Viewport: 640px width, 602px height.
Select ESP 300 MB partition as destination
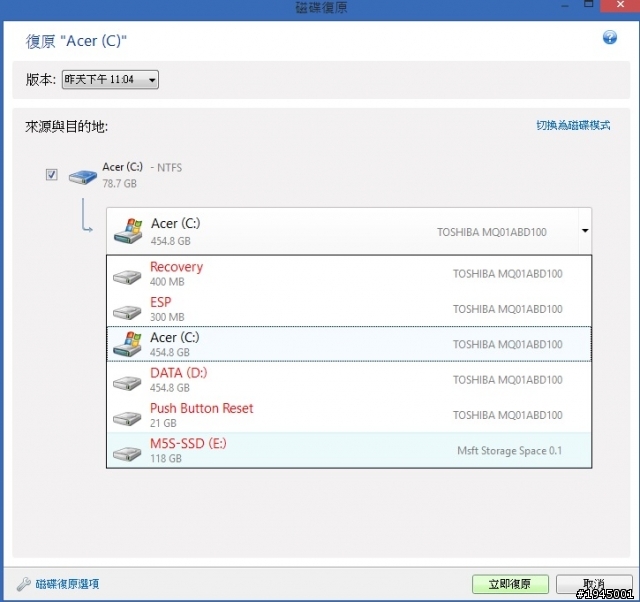(349, 309)
